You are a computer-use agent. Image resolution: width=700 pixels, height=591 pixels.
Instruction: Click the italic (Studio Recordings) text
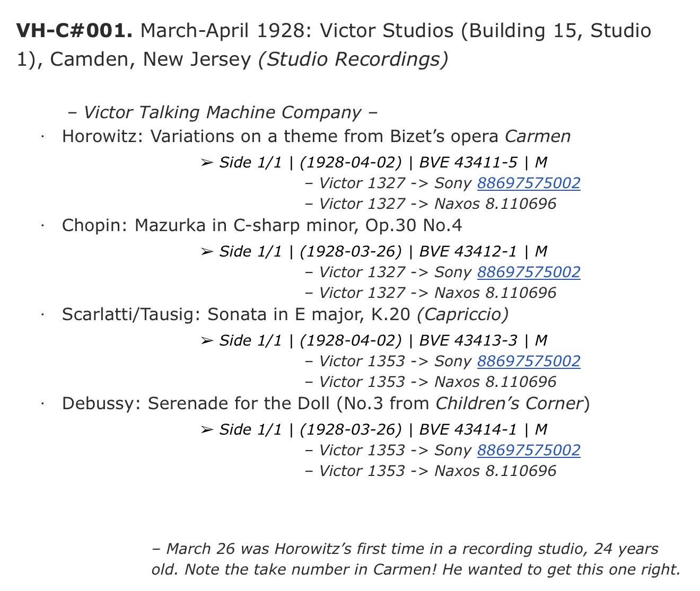tap(353, 59)
